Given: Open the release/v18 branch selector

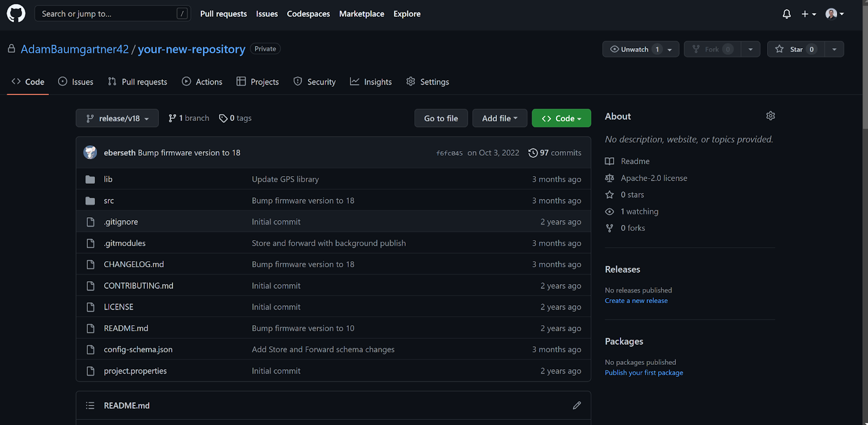Looking at the screenshot, I should click(x=117, y=118).
